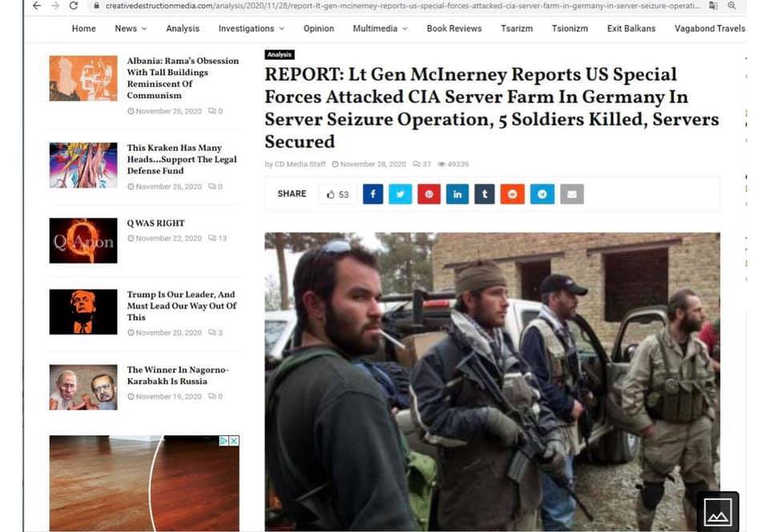Go back to previous page
769x532 pixels.
point(37,6)
